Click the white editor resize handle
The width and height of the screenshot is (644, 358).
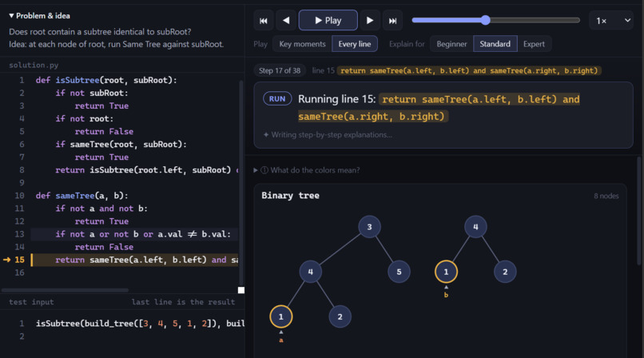click(x=241, y=290)
